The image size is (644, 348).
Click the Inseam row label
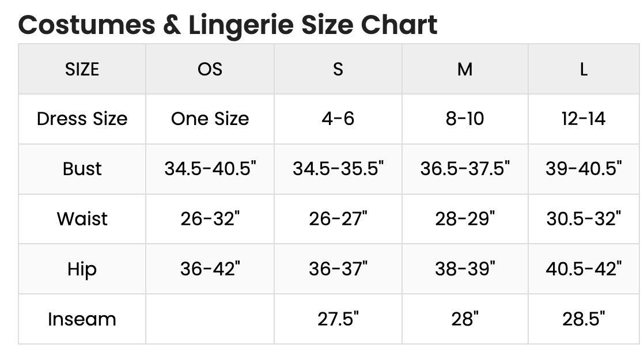coord(82,319)
